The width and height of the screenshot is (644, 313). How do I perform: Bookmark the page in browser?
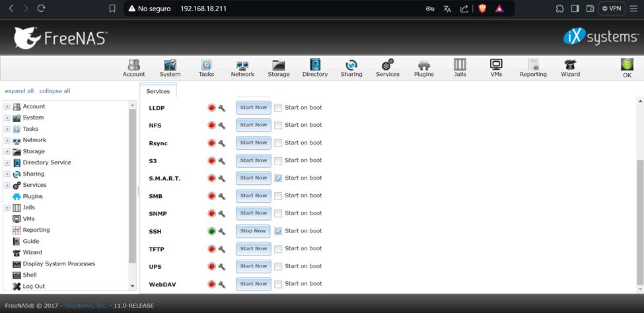pyautogui.click(x=112, y=9)
